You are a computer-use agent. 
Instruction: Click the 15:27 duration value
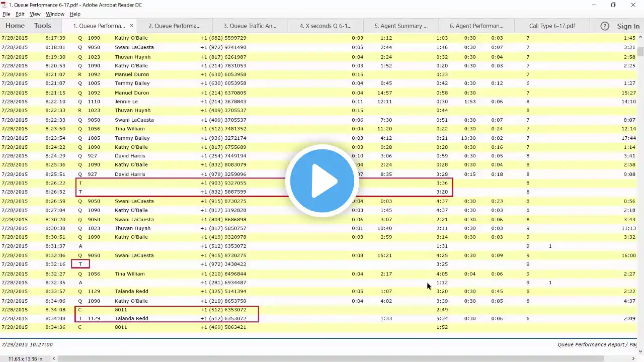click(628, 93)
